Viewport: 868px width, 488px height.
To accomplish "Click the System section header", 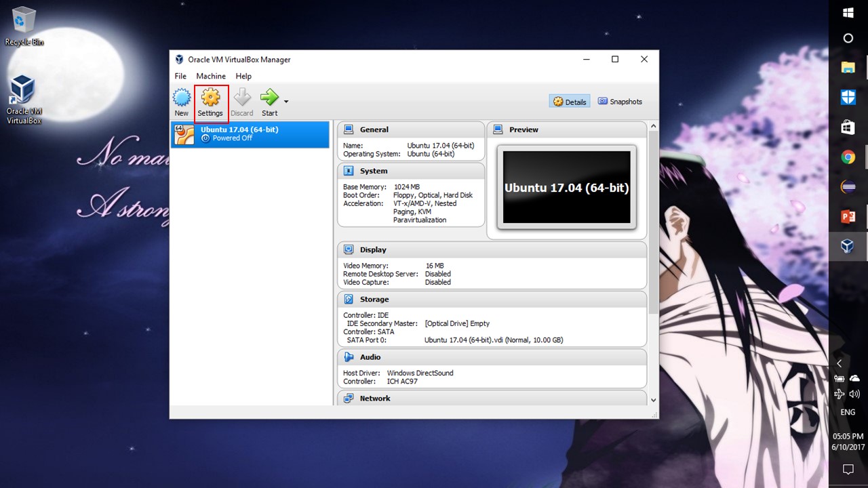I will tap(374, 171).
